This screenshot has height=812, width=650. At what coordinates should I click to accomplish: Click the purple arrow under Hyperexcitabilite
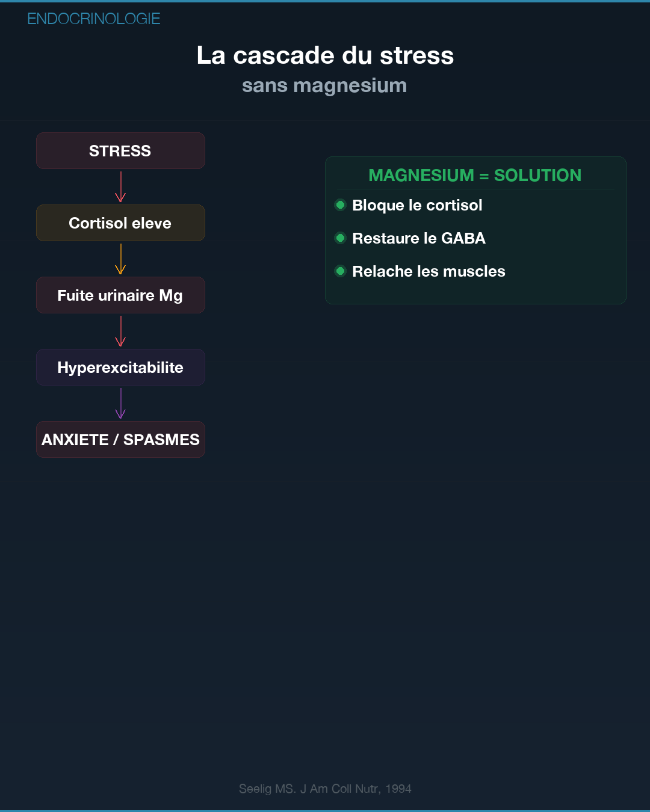coord(120,403)
